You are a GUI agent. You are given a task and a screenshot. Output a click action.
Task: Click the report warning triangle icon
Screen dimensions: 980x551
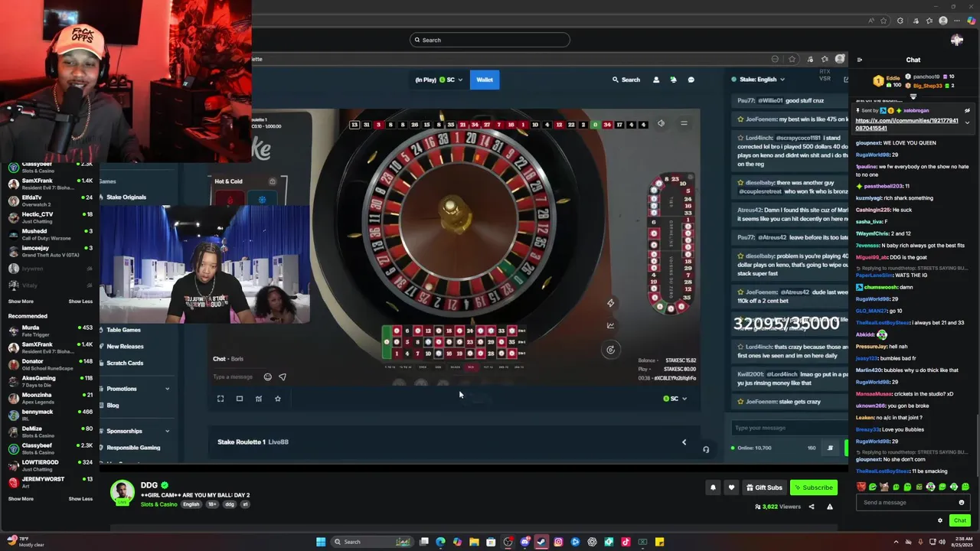coord(829,507)
